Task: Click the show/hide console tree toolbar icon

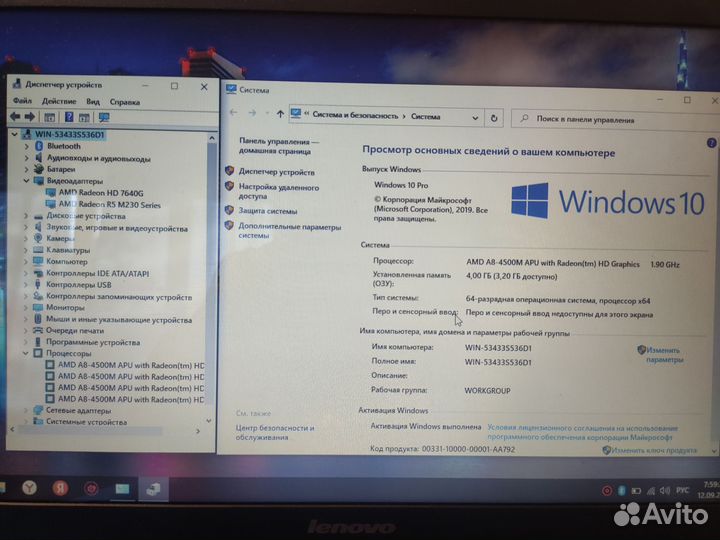Action: click(x=50, y=117)
